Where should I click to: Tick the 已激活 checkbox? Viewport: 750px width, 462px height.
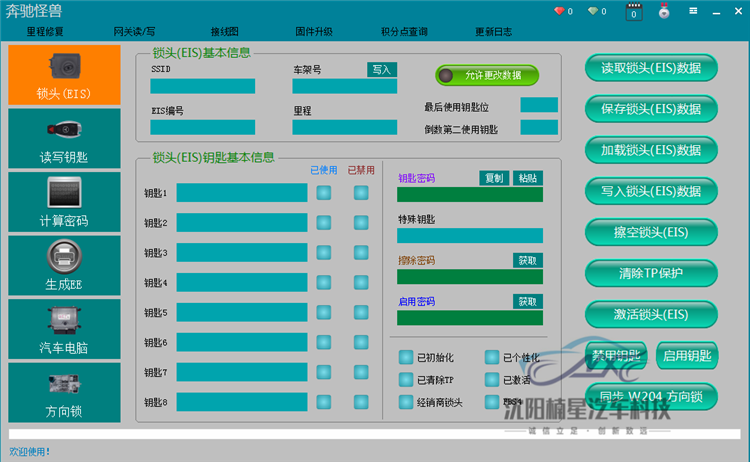tap(492, 380)
